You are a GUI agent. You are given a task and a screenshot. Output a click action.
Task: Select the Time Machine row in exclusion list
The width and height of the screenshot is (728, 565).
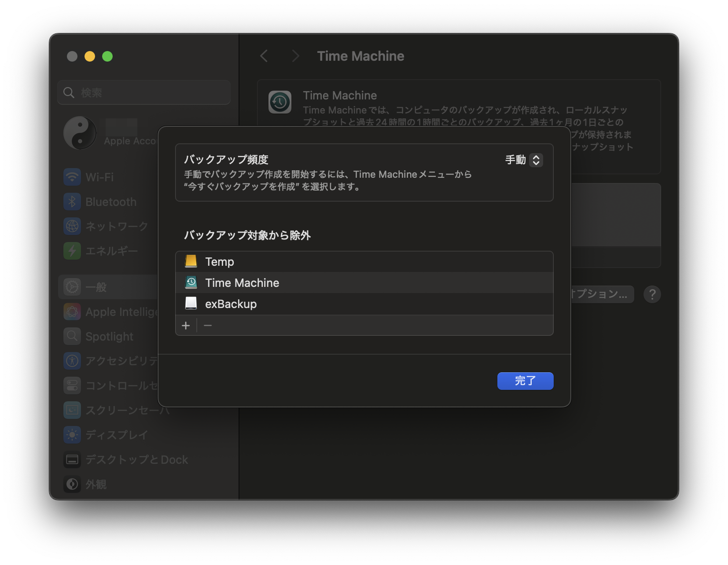coord(242,283)
